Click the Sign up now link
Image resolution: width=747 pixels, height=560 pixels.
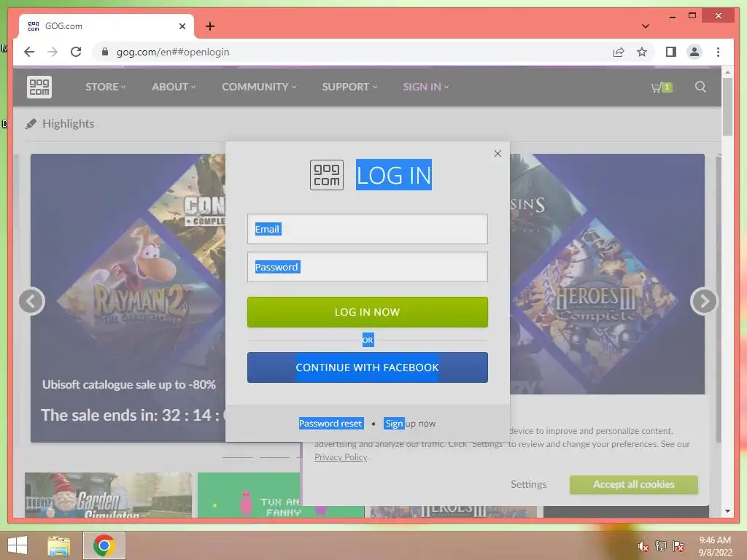(410, 424)
